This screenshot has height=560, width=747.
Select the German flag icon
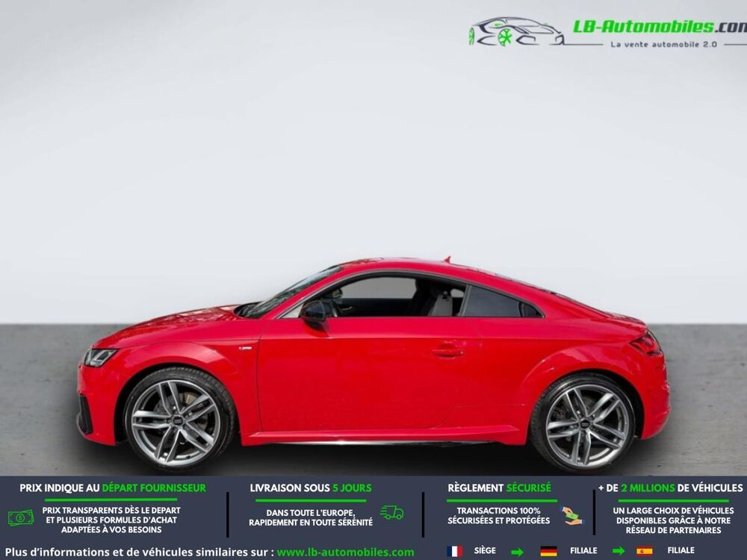click(x=549, y=552)
